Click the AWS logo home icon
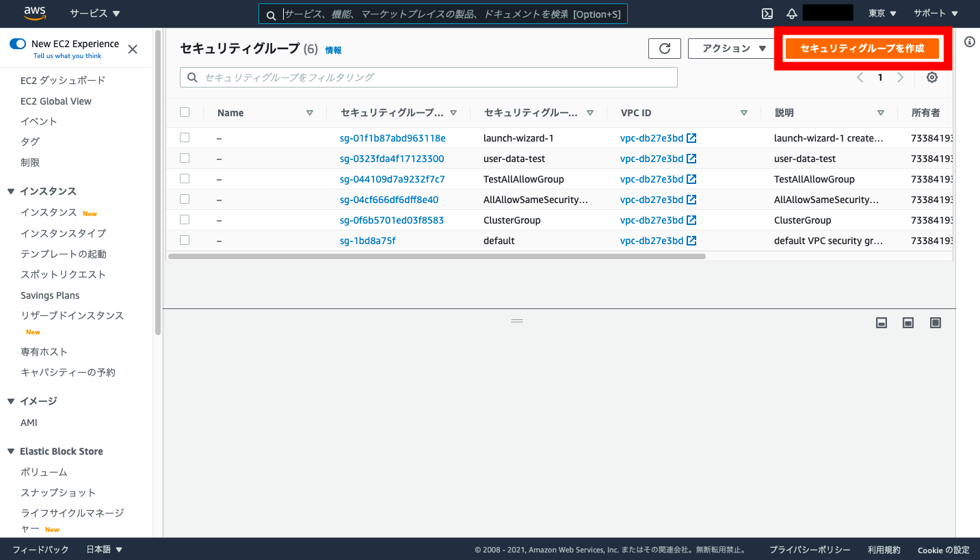This screenshot has height=560, width=980. tap(34, 13)
